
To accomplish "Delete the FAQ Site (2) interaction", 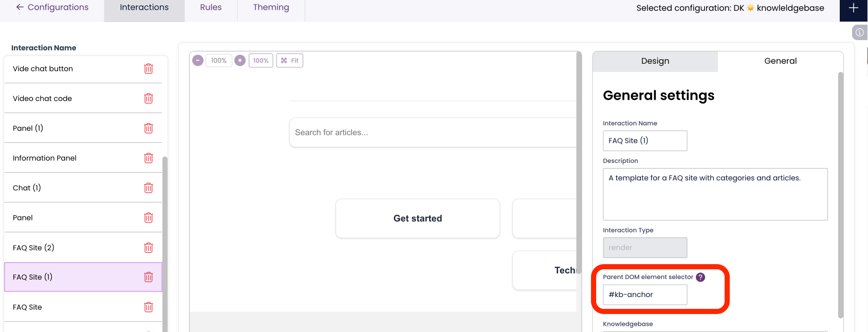I will pyautogui.click(x=149, y=248).
